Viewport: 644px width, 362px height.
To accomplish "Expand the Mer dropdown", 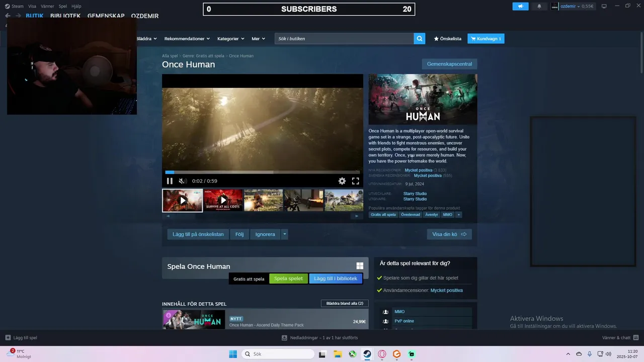I will (x=258, y=39).
